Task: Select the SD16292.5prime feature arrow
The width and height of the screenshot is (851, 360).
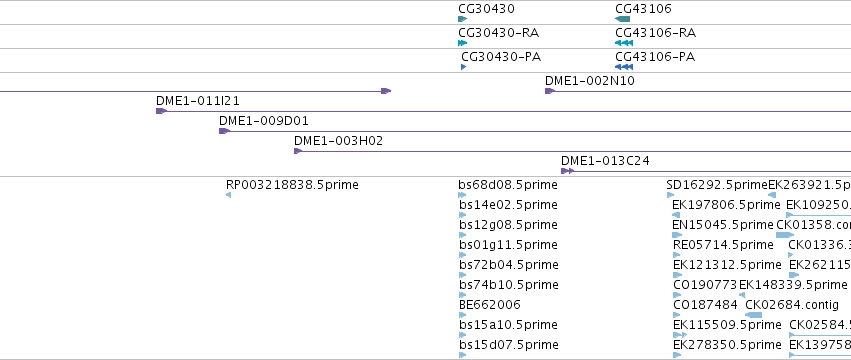Action: coord(671,195)
